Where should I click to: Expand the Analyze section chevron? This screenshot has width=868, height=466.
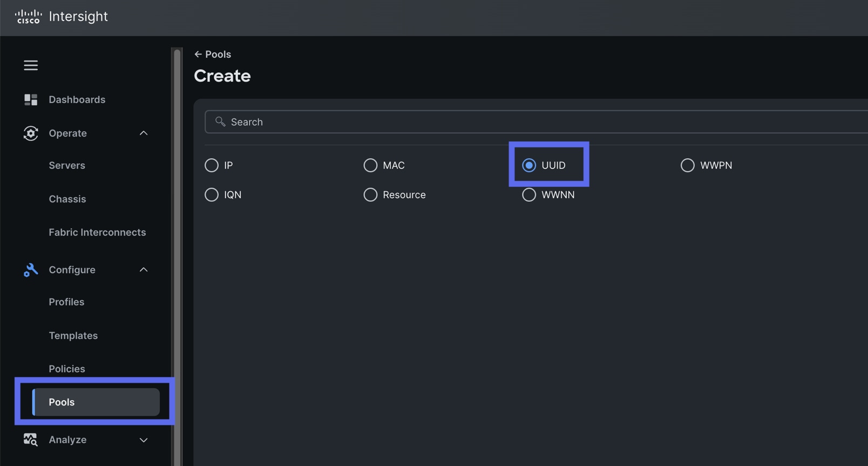pos(144,440)
